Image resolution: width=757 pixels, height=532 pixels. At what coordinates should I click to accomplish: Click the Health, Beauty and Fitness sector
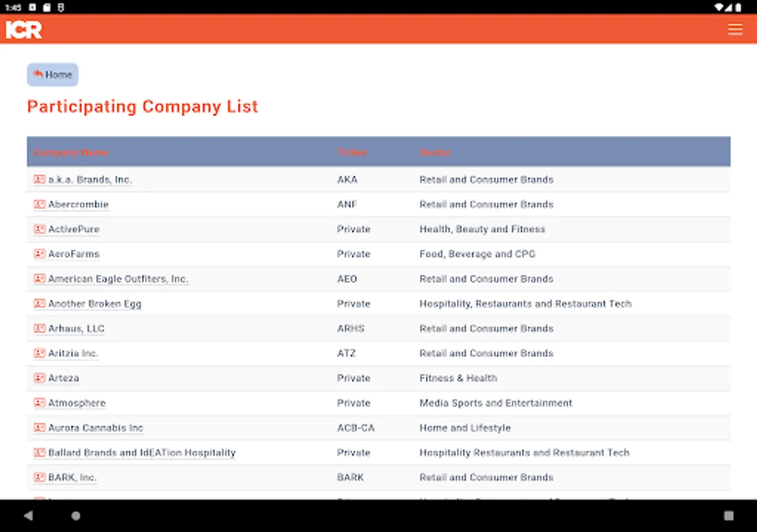483,229
